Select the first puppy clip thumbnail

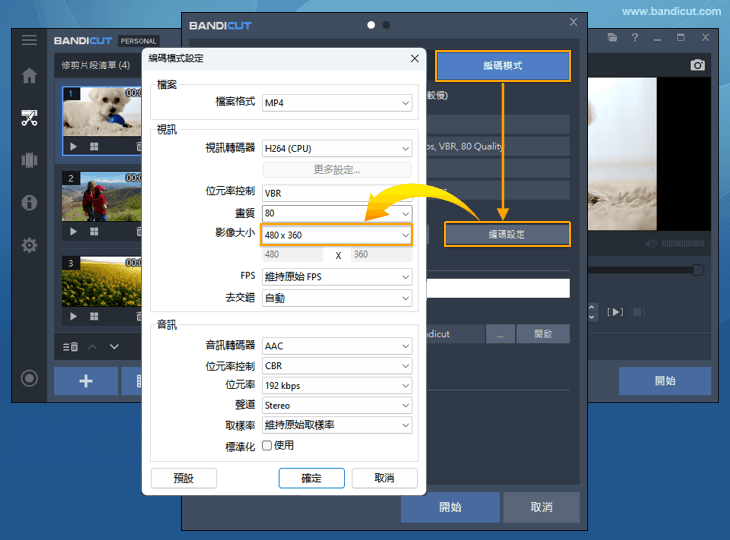[101, 111]
